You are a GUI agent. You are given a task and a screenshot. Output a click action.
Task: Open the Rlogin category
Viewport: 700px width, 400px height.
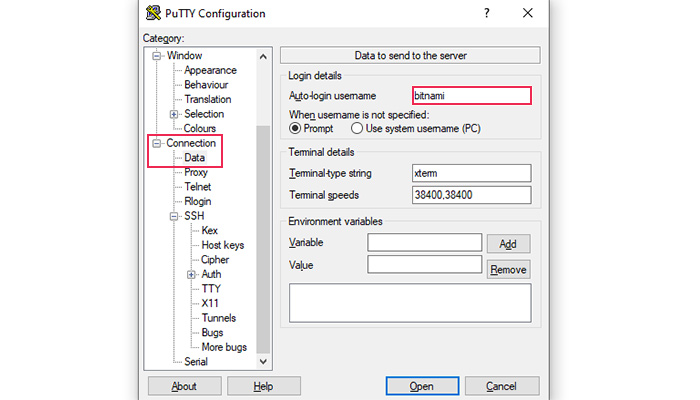pyautogui.click(x=197, y=201)
